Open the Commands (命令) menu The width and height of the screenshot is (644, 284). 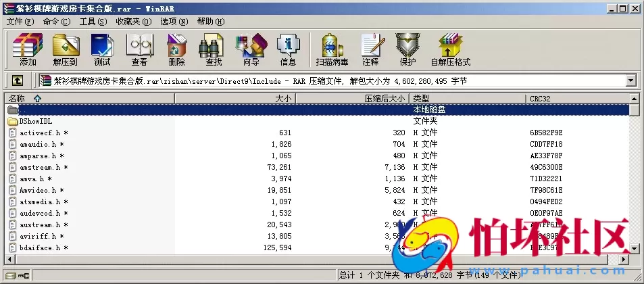[x=57, y=22]
